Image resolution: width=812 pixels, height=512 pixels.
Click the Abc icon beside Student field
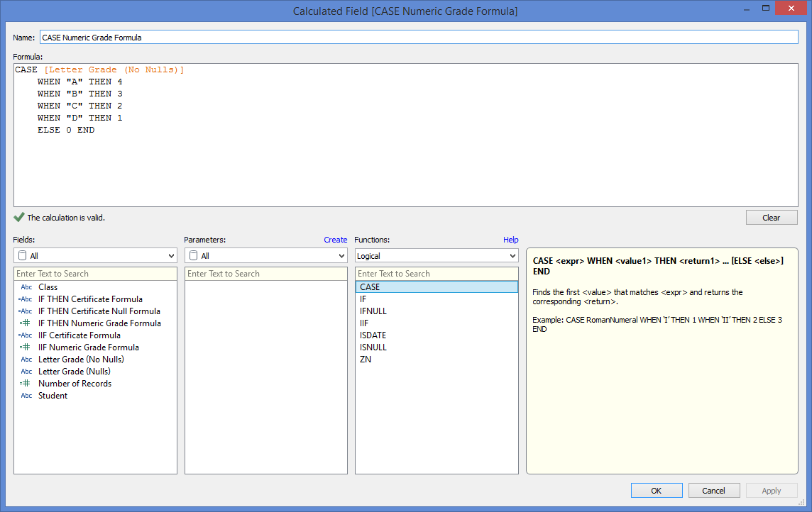point(26,396)
